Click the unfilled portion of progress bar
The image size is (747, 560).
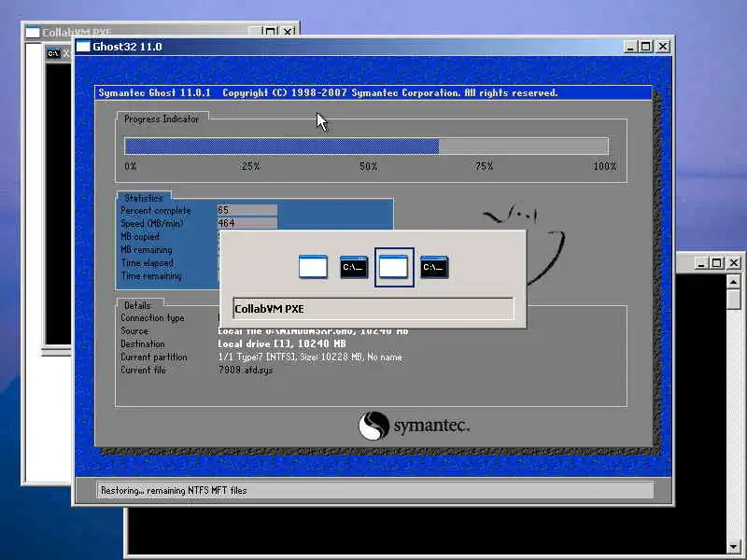524,146
